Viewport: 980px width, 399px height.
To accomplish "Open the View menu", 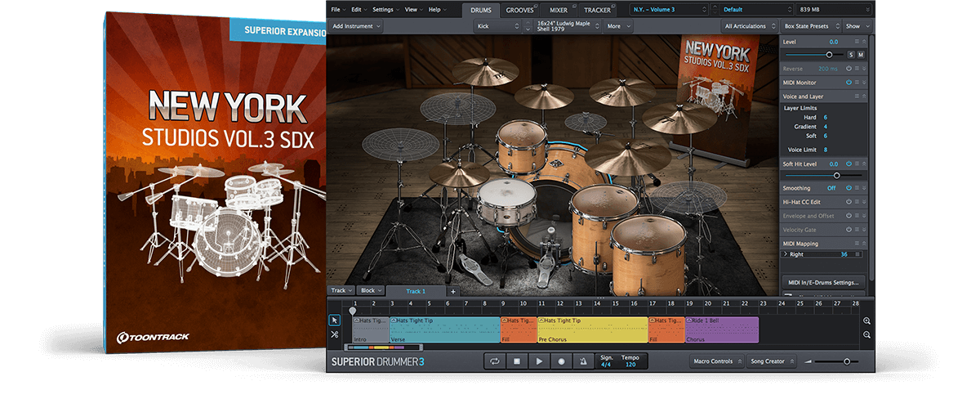I will [412, 10].
